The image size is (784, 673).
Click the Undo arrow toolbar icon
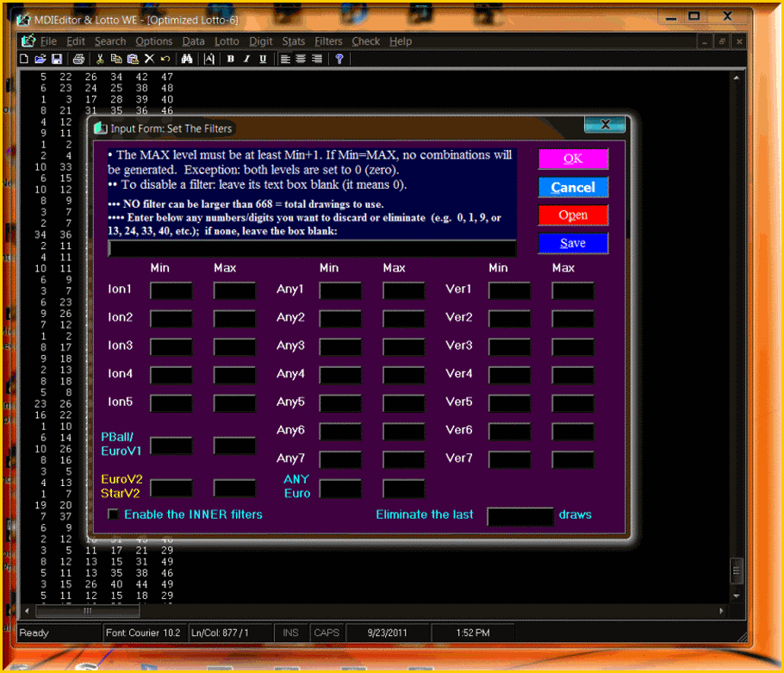click(x=165, y=59)
